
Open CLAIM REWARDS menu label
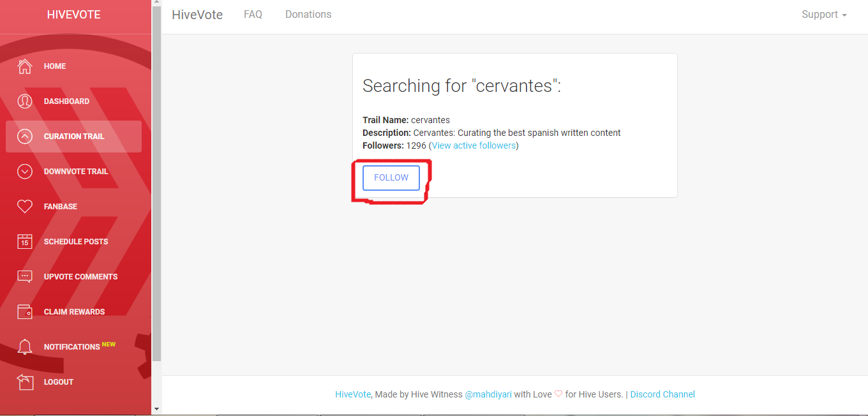(74, 312)
